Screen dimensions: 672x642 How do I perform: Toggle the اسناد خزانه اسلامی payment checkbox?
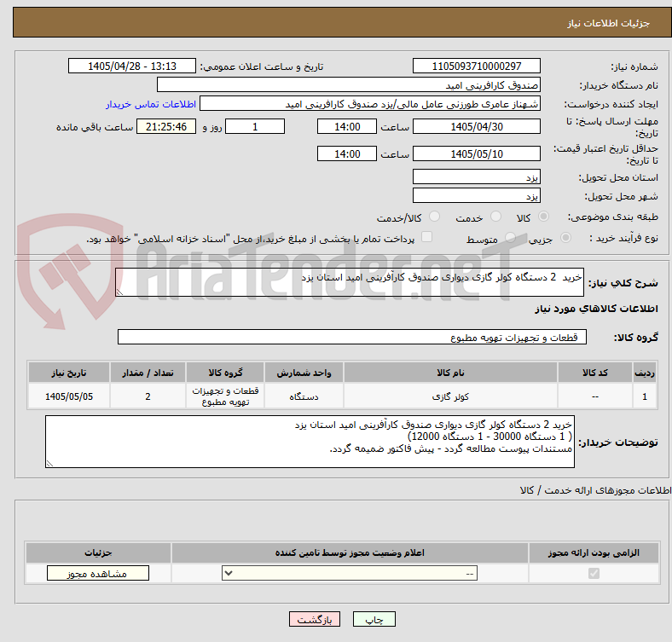pos(427,237)
